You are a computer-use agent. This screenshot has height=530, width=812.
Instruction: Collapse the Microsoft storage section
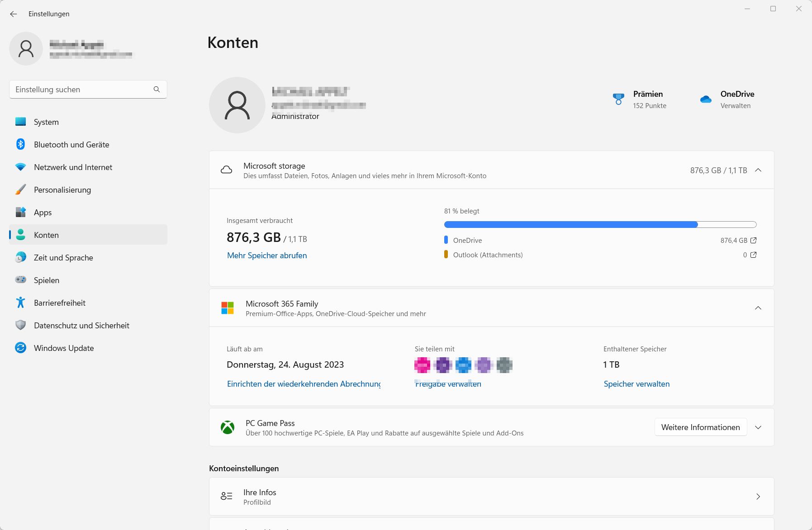click(758, 170)
